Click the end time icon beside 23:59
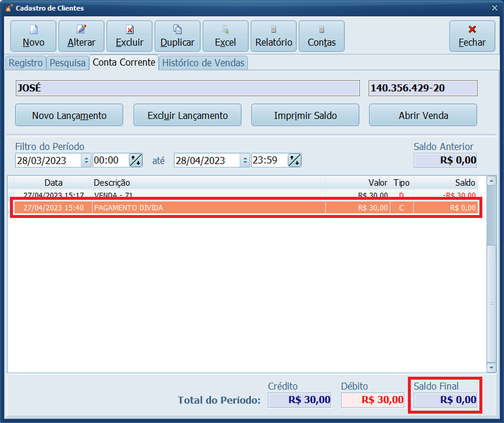Viewport: 504px width, 423px height. 294,161
